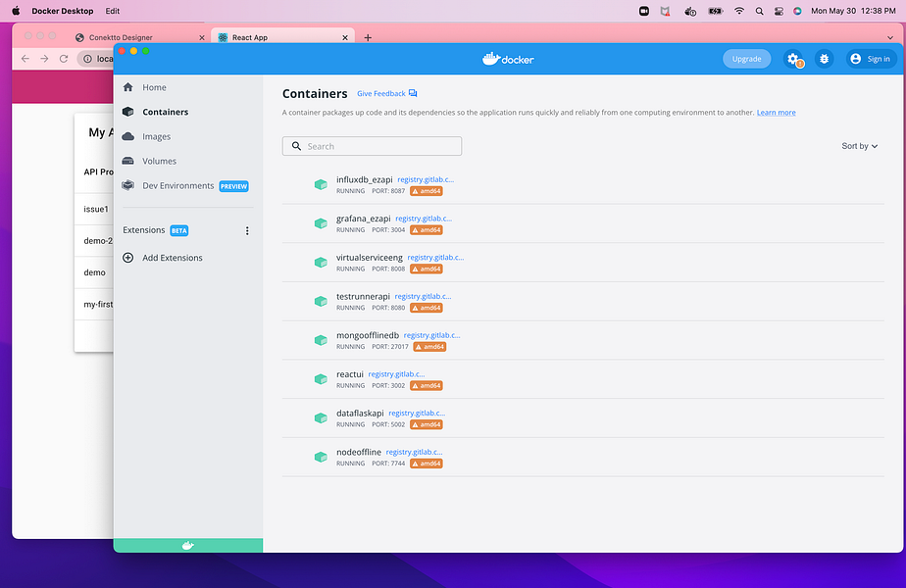This screenshot has height=588, width=906.
Task: Click battery status icon in menu bar
Action: [716, 11]
